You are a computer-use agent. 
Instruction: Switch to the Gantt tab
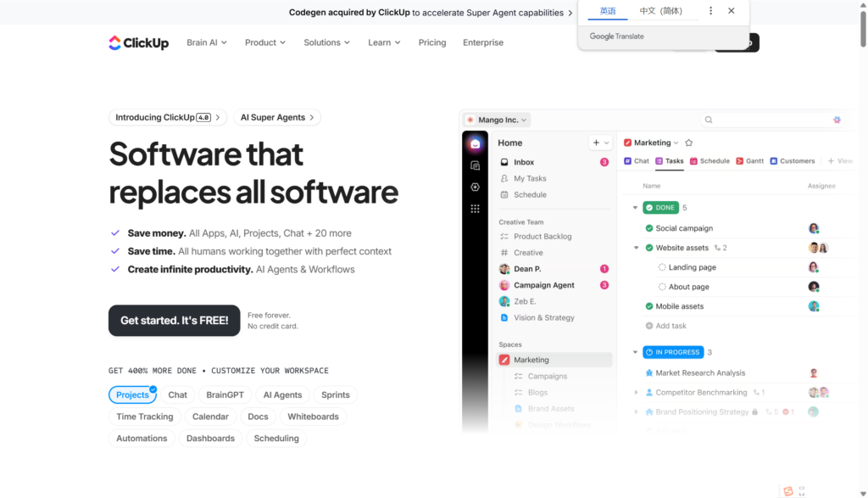pos(749,161)
